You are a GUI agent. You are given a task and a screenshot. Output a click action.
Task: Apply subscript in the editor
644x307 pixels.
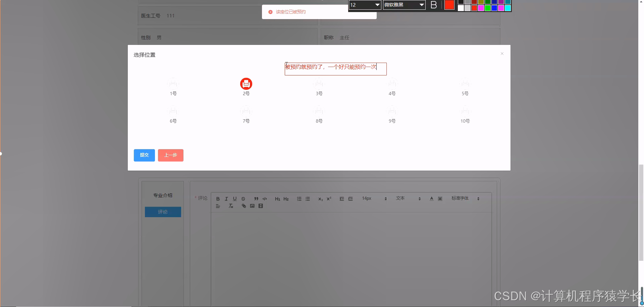[x=320, y=199]
